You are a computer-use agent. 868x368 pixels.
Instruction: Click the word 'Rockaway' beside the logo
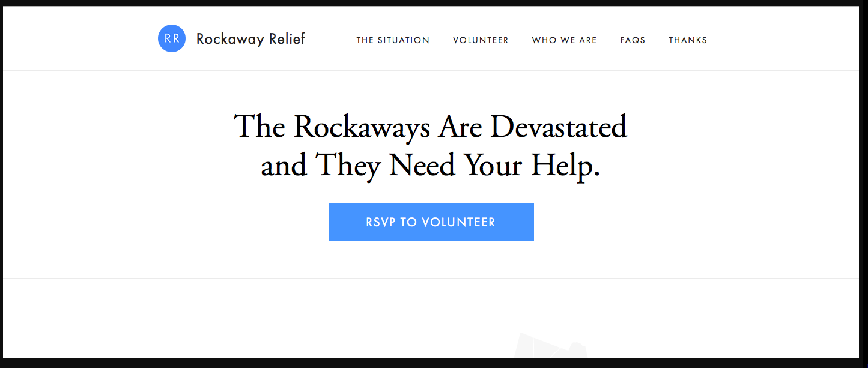230,40
